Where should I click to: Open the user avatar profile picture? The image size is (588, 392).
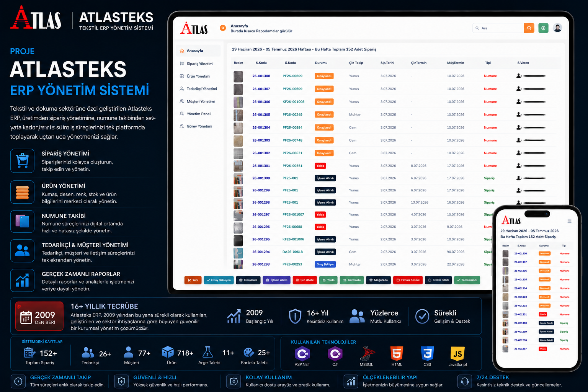pyautogui.click(x=558, y=28)
